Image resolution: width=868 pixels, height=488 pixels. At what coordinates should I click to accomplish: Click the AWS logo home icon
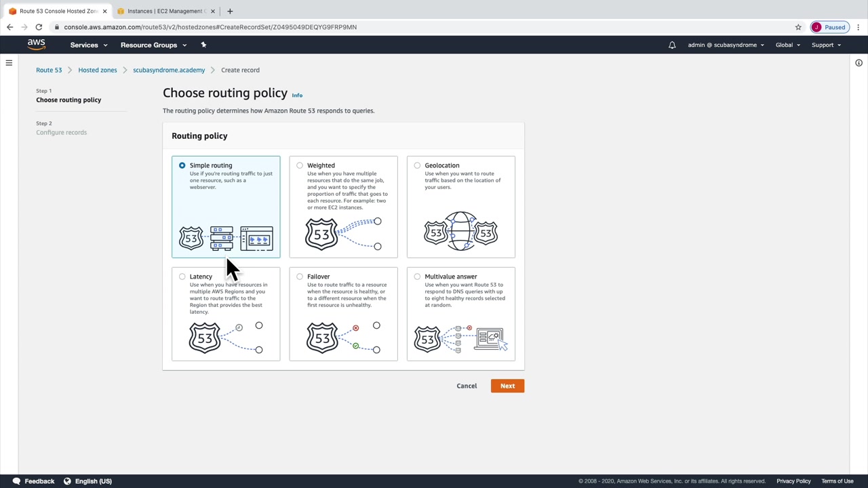(37, 45)
